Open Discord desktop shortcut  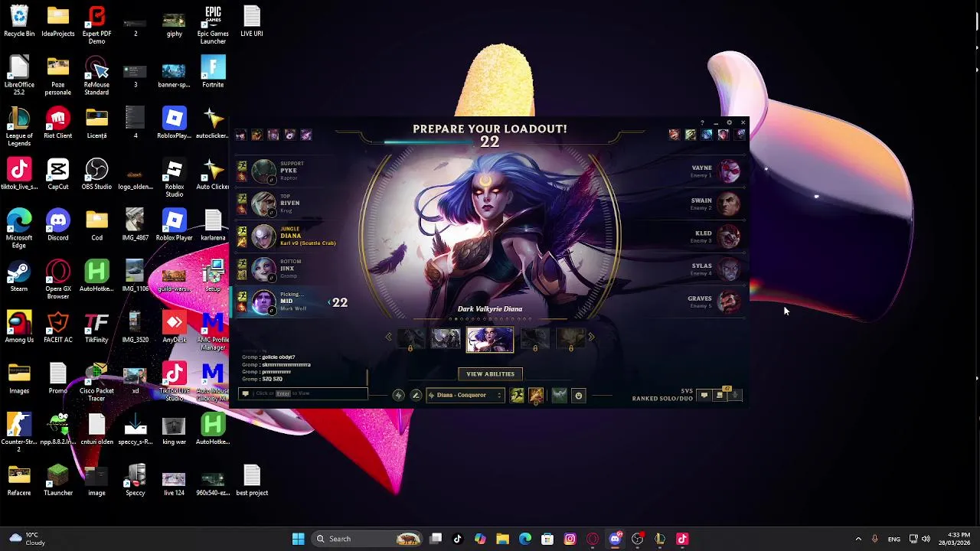pos(58,226)
